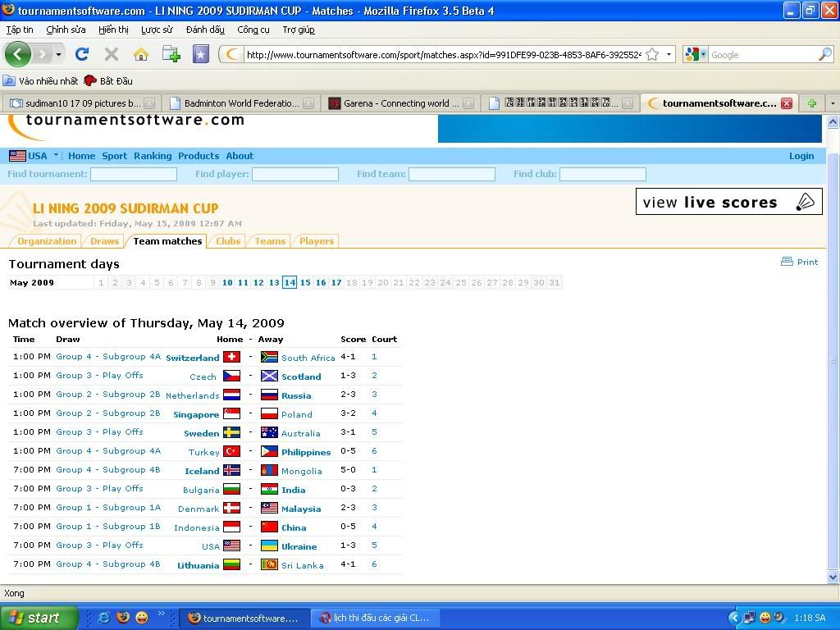Click the Sweden flag icon
The height and width of the screenshot is (630, 840).
click(231, 432)
